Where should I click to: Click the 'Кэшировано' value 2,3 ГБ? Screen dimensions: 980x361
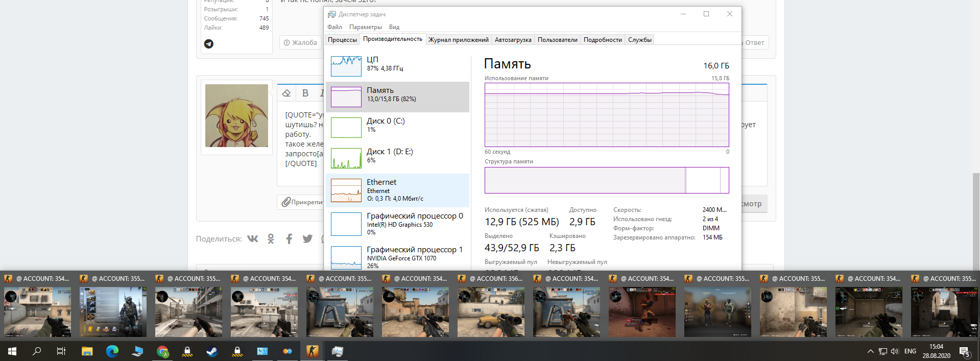pos(562,248)
